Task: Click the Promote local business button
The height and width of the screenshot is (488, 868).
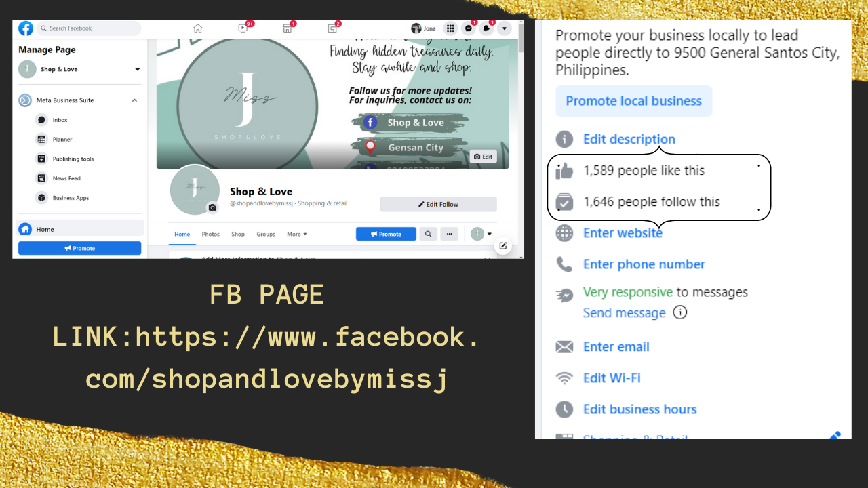Action: tap(634, 101)
